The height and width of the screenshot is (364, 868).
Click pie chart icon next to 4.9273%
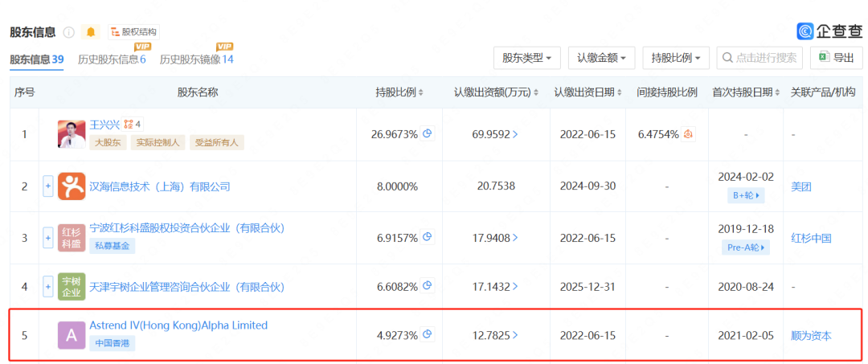tap(428, 335)
